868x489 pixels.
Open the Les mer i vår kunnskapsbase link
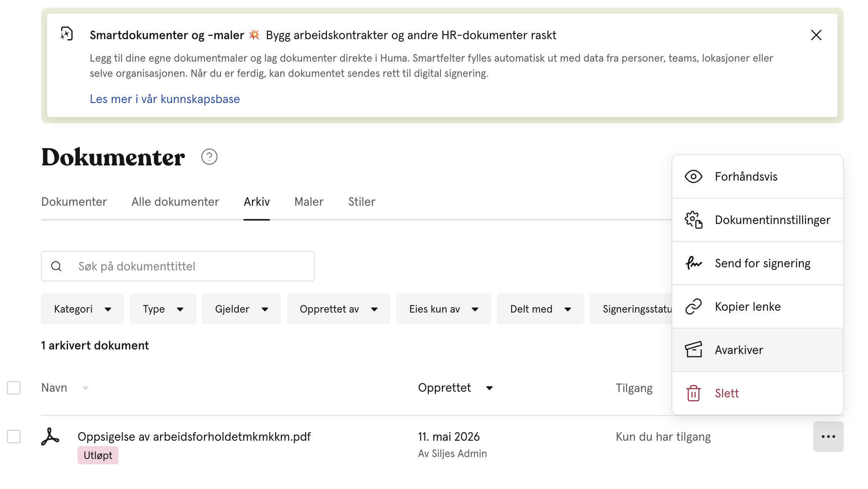click(165, 99)
